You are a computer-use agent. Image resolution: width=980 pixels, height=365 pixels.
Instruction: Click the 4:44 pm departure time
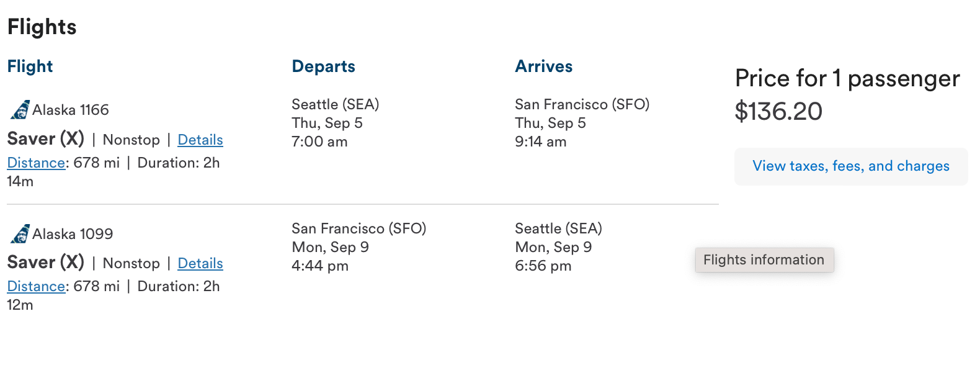[x=320, y=266]
